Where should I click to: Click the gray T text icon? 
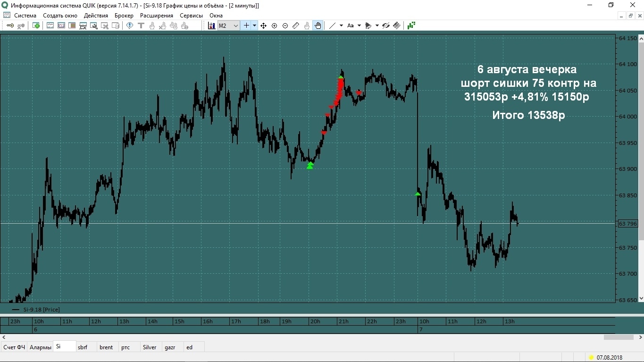coord(141,25)
